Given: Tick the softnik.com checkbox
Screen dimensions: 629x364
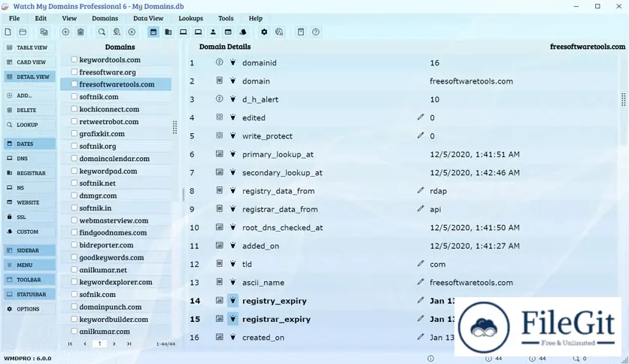Looking at the screenshot, I should [x=74, y=96].
